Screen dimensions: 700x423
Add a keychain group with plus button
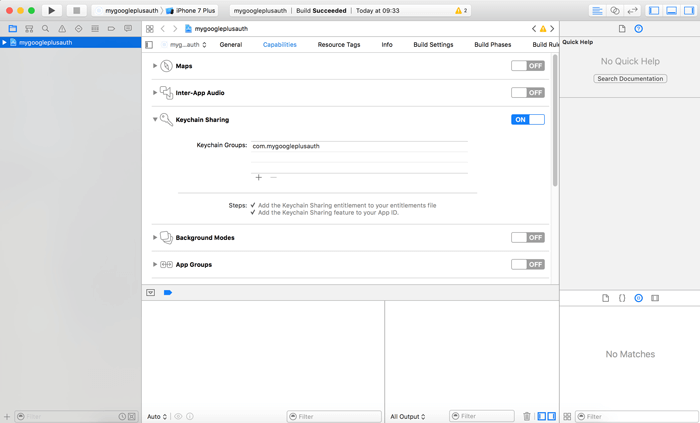258,178
